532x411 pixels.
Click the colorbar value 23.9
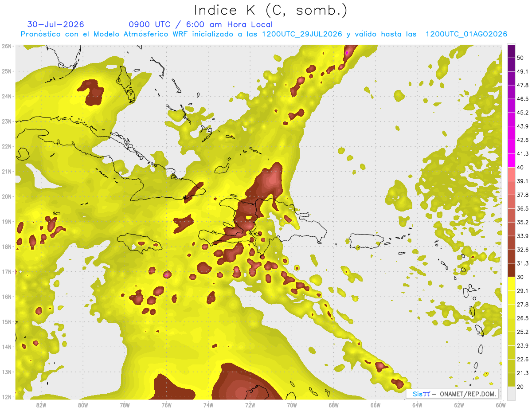coord(523,346)
